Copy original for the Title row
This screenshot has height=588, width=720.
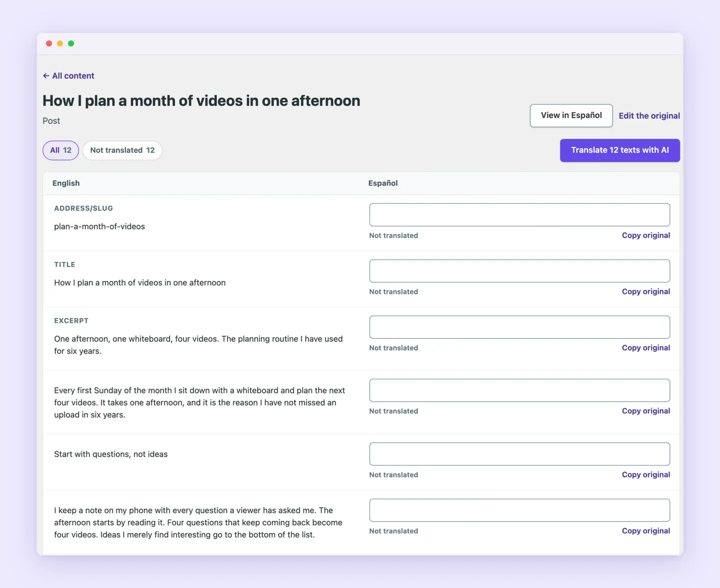click(x=645, y=292)
